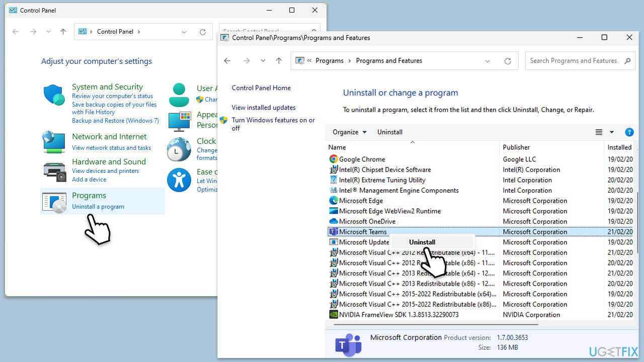Click the Network and Internet globe icon
The height and width of the screenshot is (362, 644).
point(54,142)
